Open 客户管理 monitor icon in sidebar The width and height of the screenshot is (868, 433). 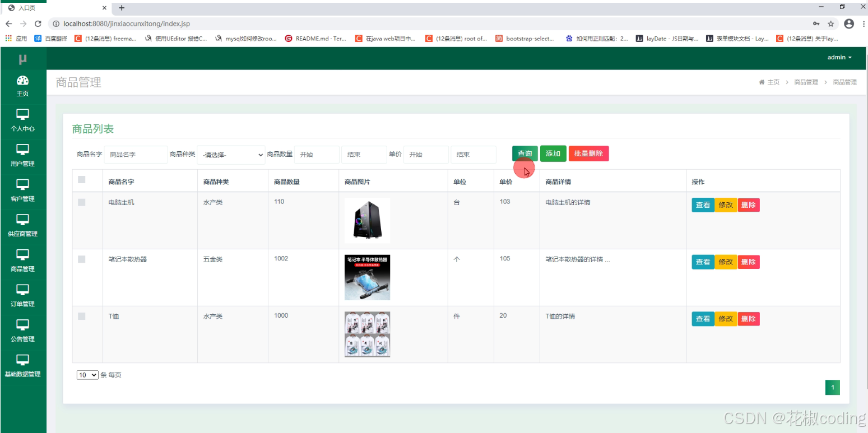click(23, 185)
